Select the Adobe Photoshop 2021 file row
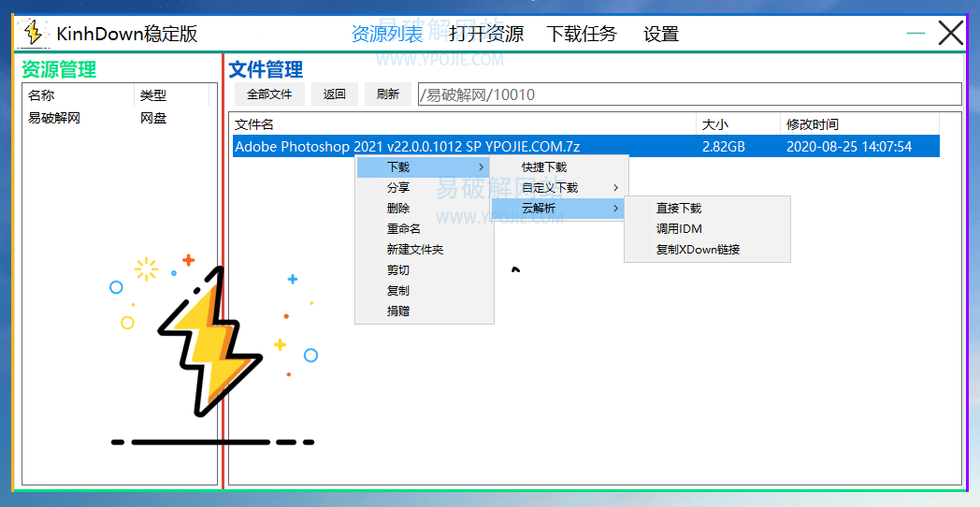The width and height of the screenshot is (980, 507). 585,146
